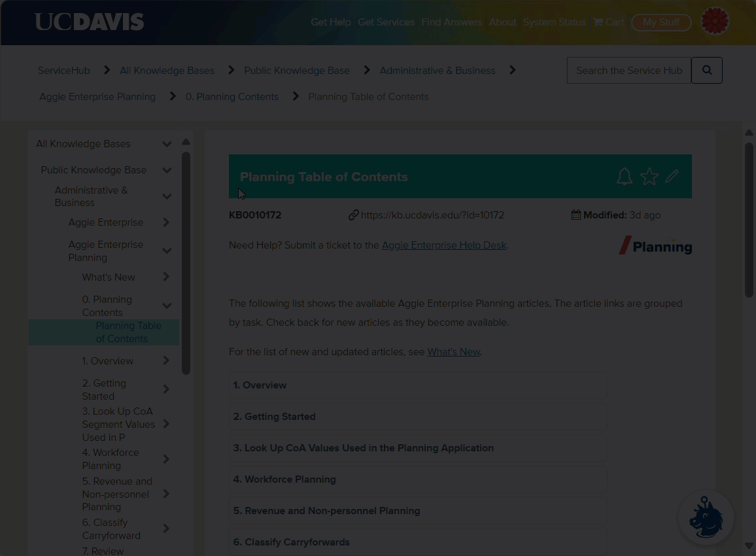
Task: Click the kb.ucdavis.edu article URL
Action: [432, 215]
